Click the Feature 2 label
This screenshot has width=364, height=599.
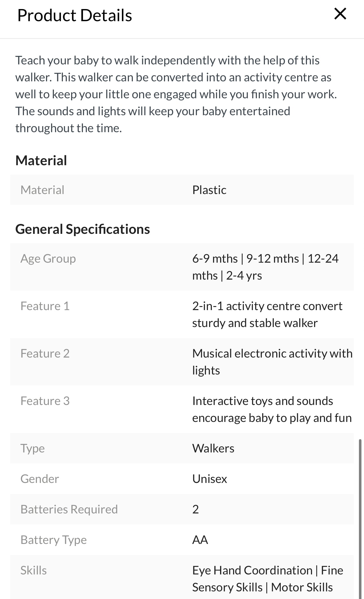click(x=45, y=354)
